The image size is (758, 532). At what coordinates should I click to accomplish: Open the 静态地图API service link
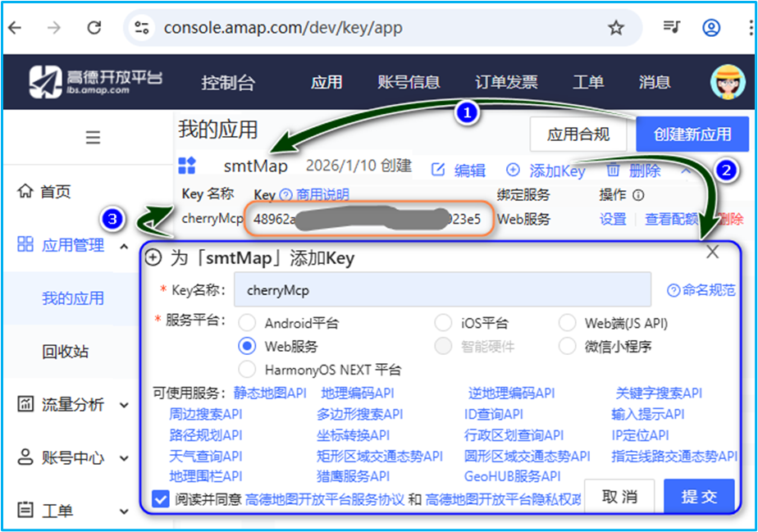(x=270, y=393)
